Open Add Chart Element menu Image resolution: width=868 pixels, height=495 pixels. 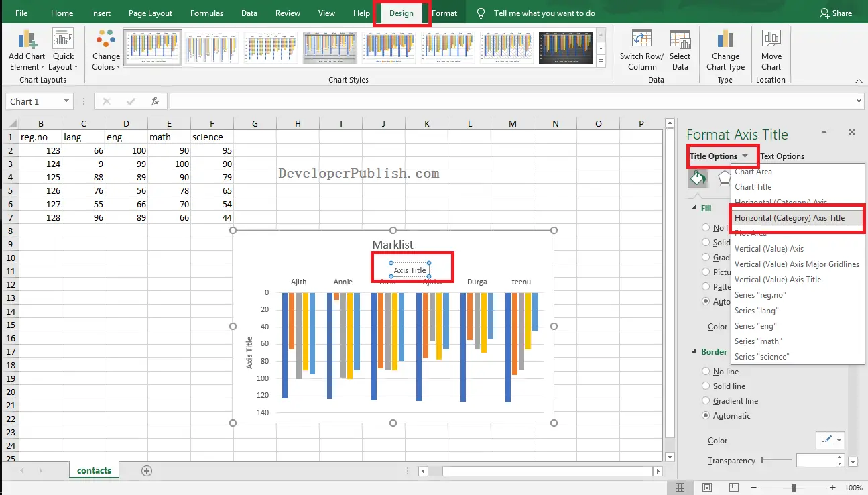coord(27,50)
